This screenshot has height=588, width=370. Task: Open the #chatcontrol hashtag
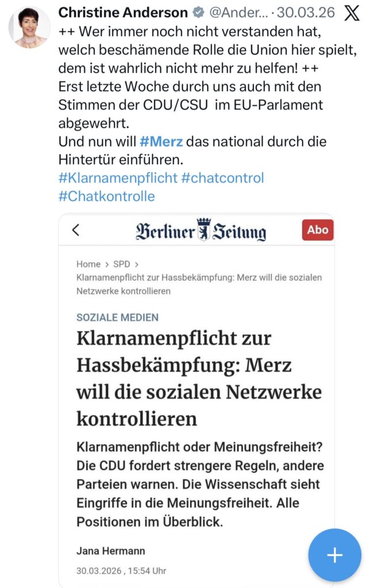click(222, 177)
